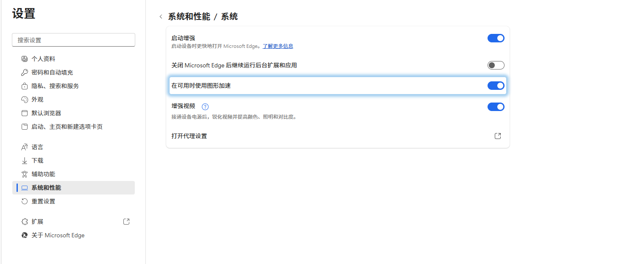Open the 重置设置 section
This screenshot has width=644, height=264.
(73, 201)
